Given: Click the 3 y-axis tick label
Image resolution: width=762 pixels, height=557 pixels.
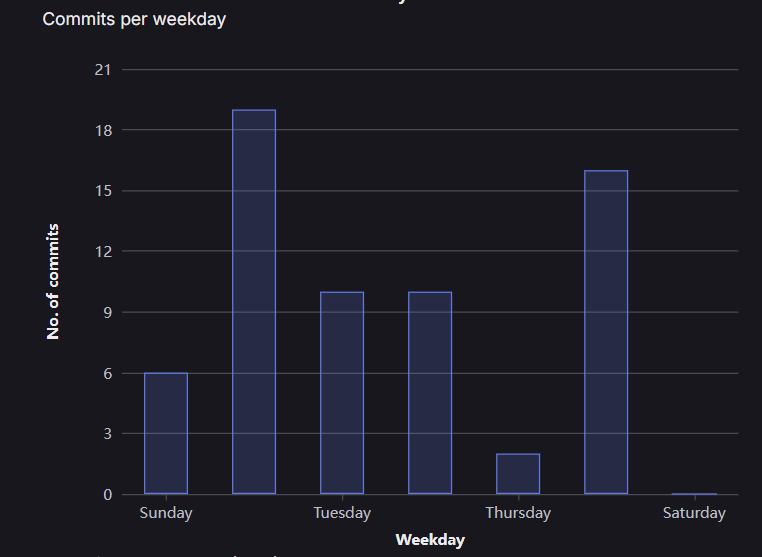Looking at the screenshot, I should tap(107, 434).
